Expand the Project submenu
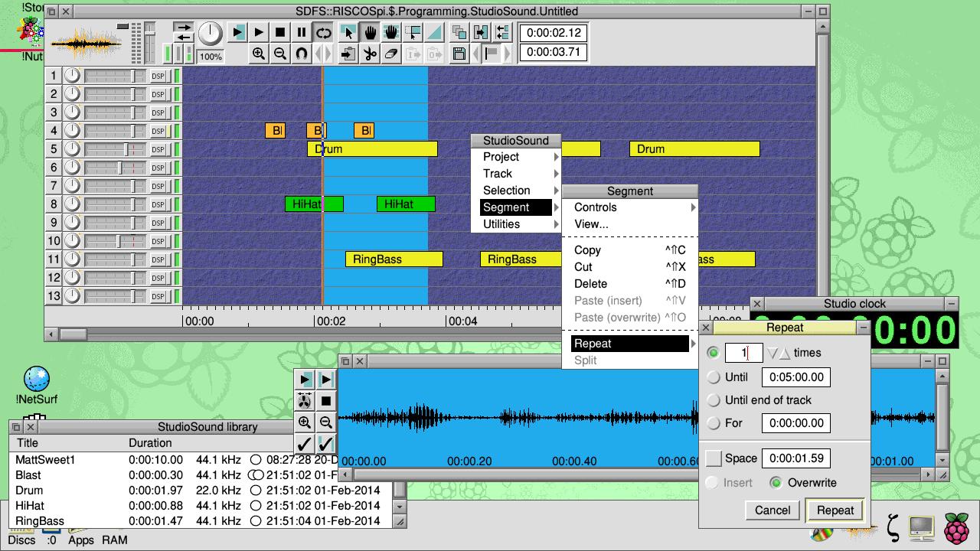Screen dimensions: 980x551 [516, 157]
